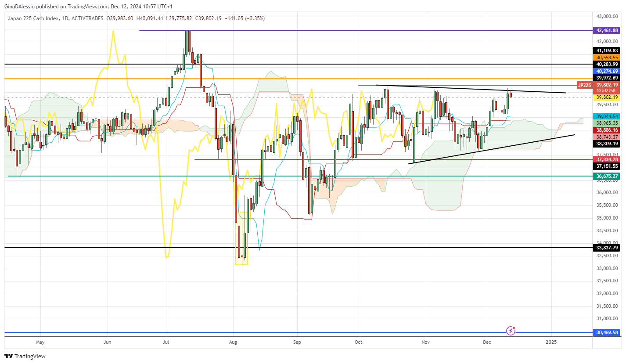The image size is (626, 364).
Task: Click the orange 40,558.55 price label
Action: (607, 58)
